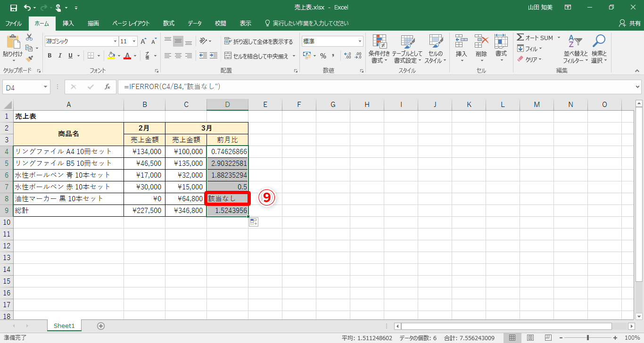Click the Share (共有) button

(x=629, y=23)
